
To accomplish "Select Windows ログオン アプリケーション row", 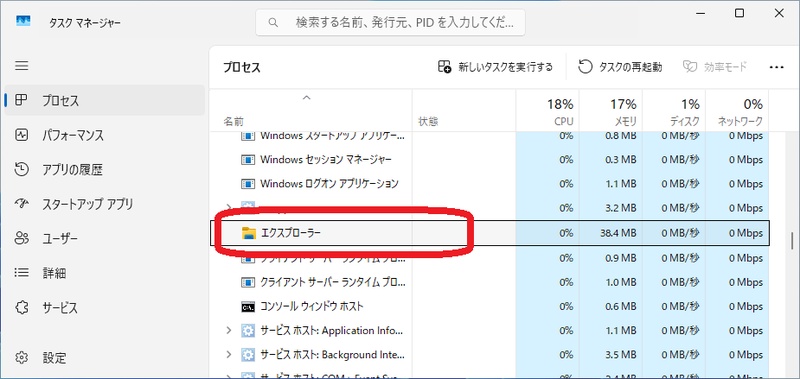I will point(490,184).
